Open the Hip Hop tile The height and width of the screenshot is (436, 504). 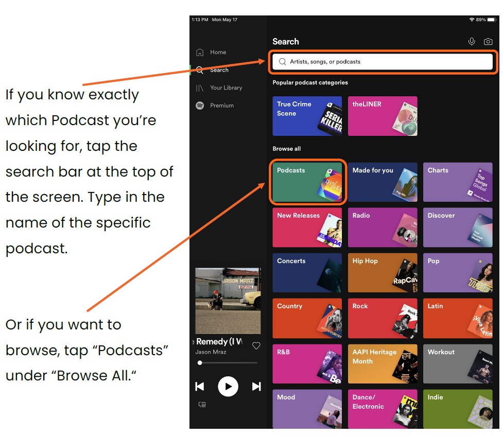coord(383,273)
